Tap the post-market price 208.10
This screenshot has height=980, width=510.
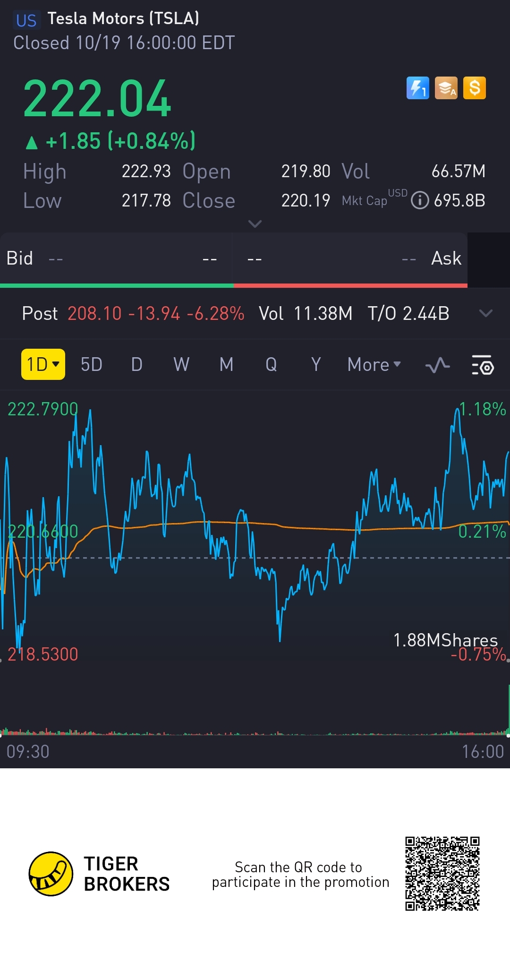point(94,313)
